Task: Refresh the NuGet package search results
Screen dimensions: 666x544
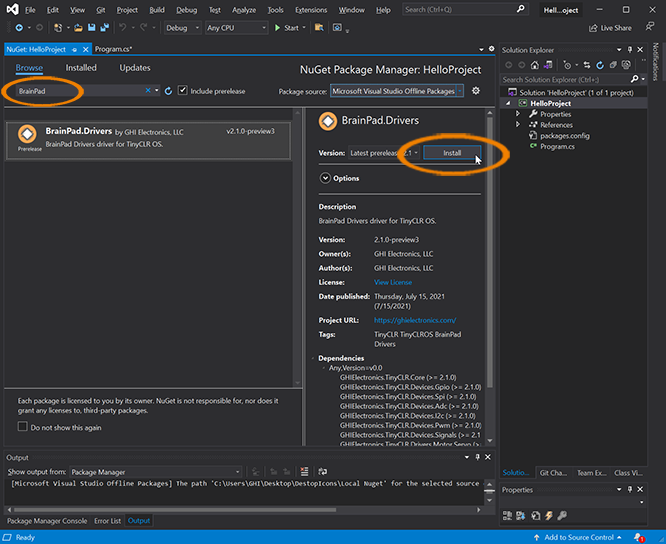Action: pos(168,91)
